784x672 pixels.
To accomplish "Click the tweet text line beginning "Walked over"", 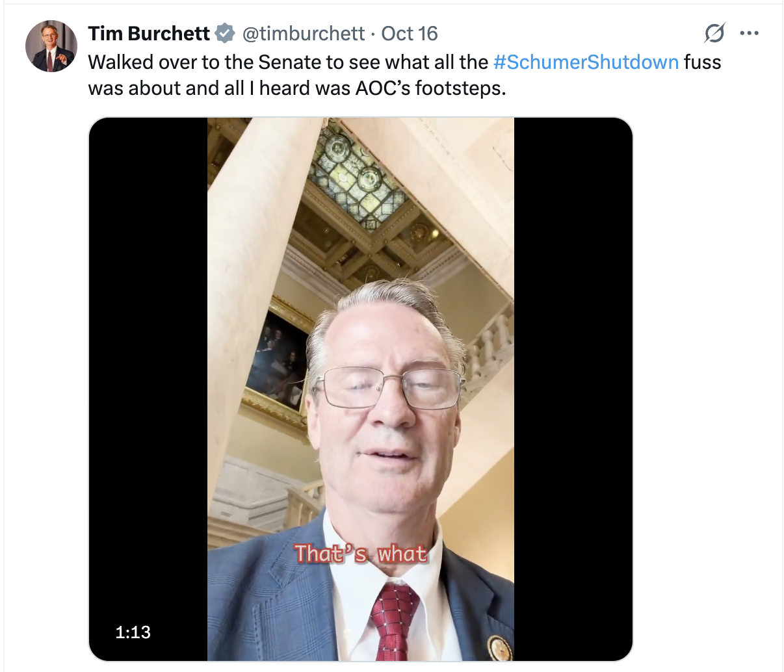I will pos(404,62).
